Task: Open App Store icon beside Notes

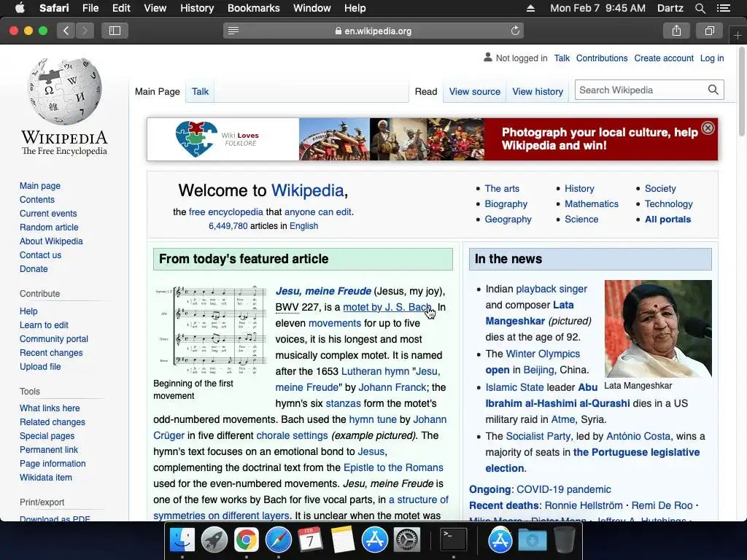Action: point(374,540)
